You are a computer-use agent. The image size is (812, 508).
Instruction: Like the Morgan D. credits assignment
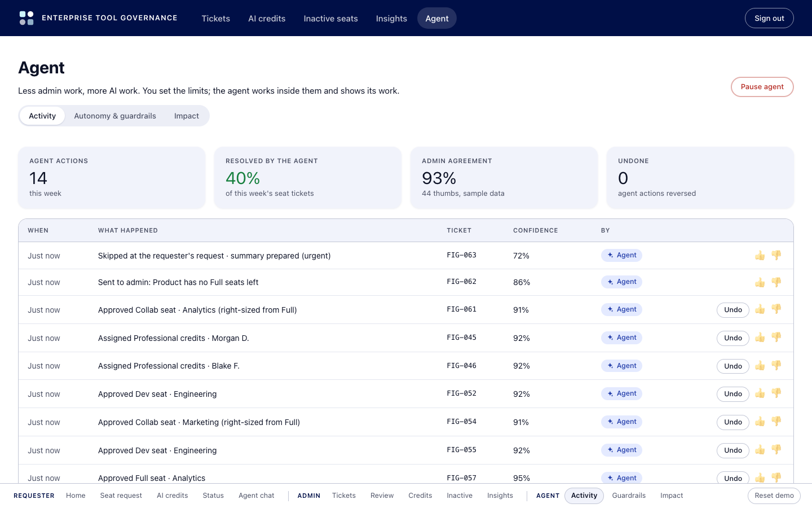[x=760, y=338]
